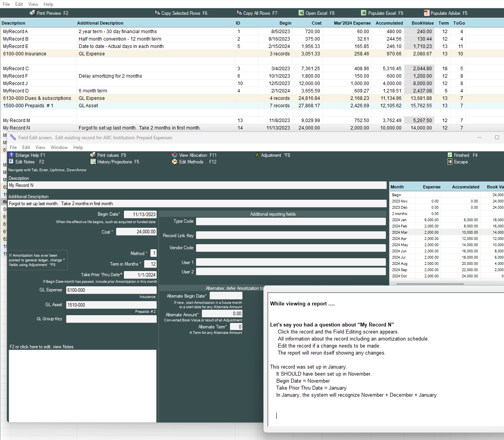The width and height of the screenshot is (504, 440).
Task: Click Copy Selected Rows F6 icon
Action: point(157,13)
